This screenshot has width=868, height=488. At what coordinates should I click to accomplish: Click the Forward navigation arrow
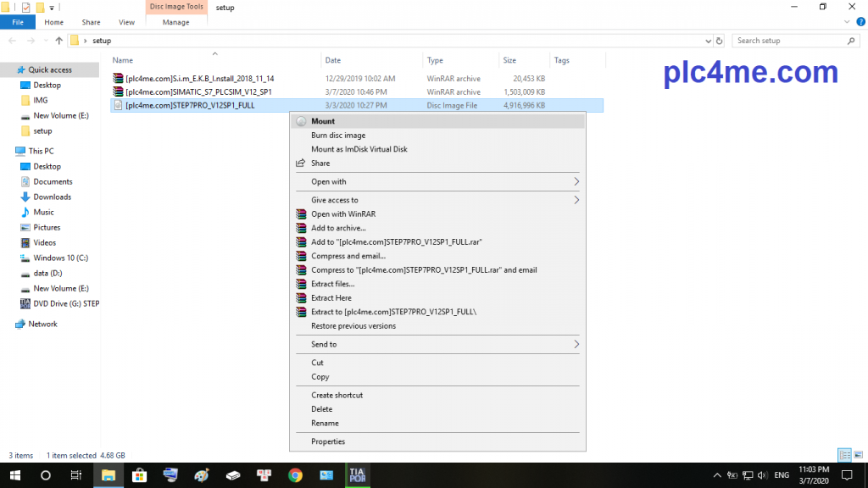31,41
